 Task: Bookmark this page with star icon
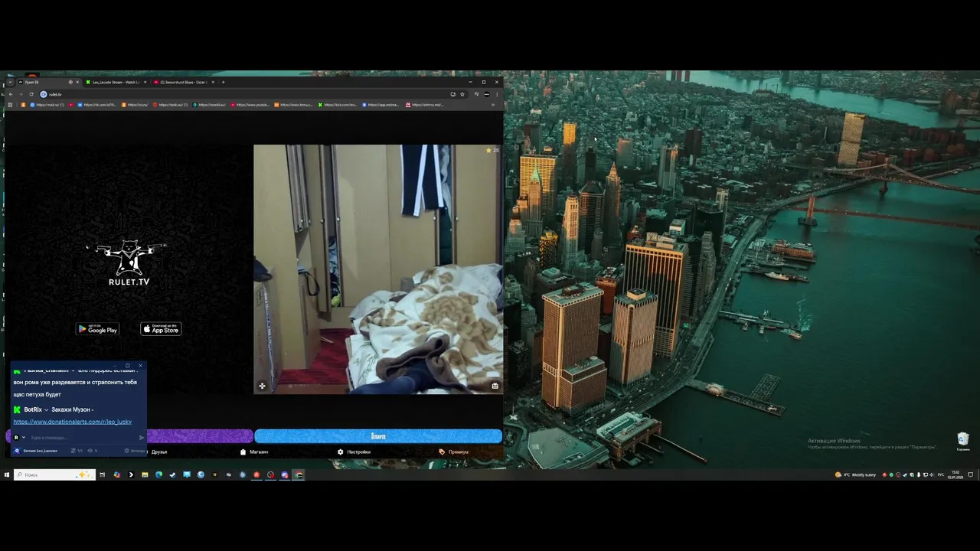[462, 94]
